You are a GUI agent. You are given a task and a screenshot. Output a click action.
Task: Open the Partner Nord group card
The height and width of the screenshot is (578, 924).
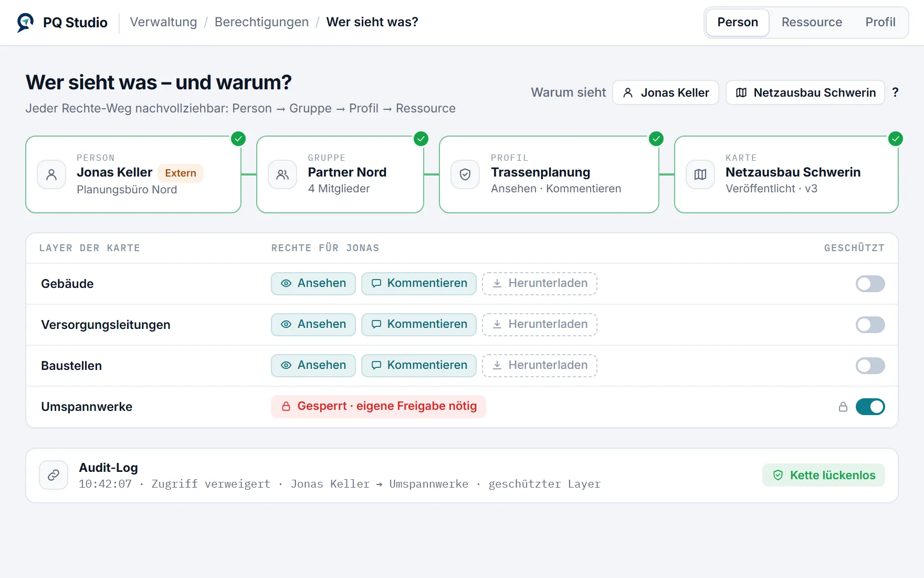click(340, 174)
